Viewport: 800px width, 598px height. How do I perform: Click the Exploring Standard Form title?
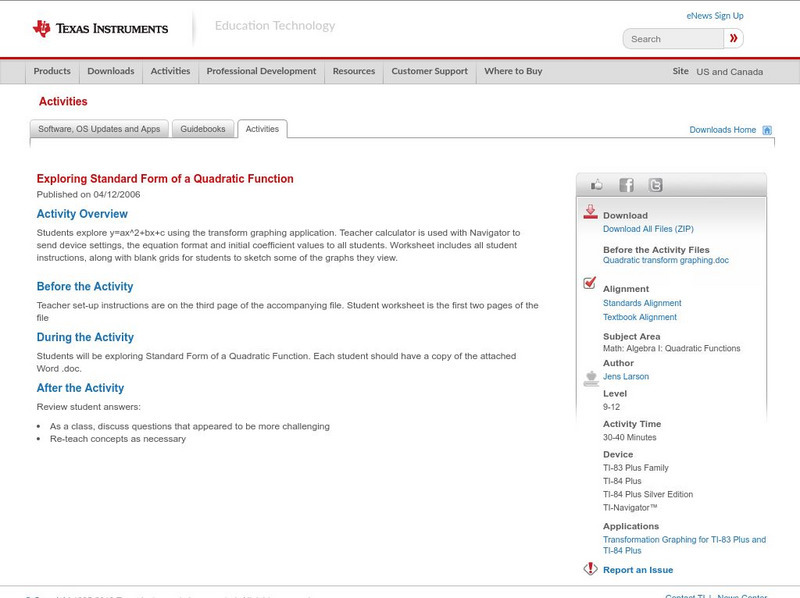(x=165, y=179)
